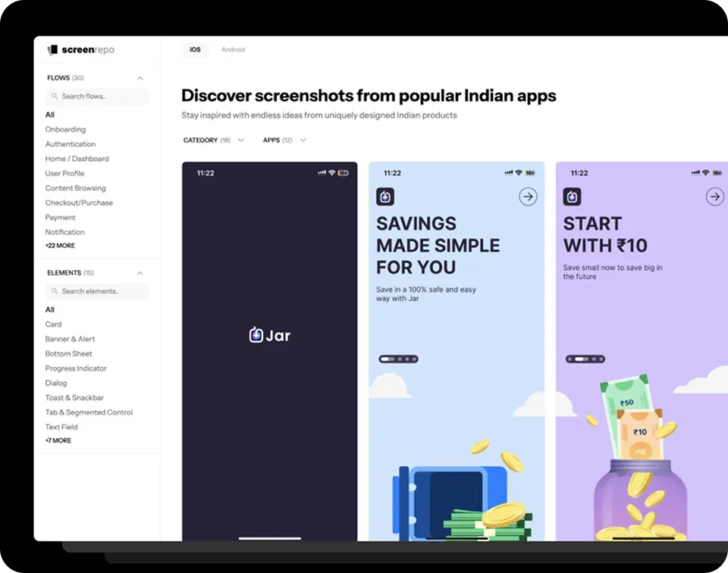Filter elements by Banner & Alert
Image resolution: width=728 pixels, height=573 pixels.
click(70, 339)
